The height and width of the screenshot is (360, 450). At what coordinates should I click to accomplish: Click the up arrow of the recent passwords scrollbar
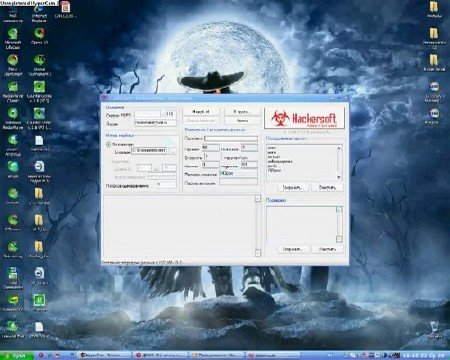point(339,148)
